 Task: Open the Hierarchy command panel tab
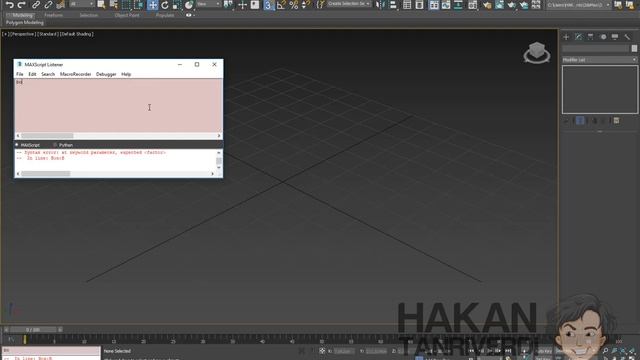[x=591, y=37]
